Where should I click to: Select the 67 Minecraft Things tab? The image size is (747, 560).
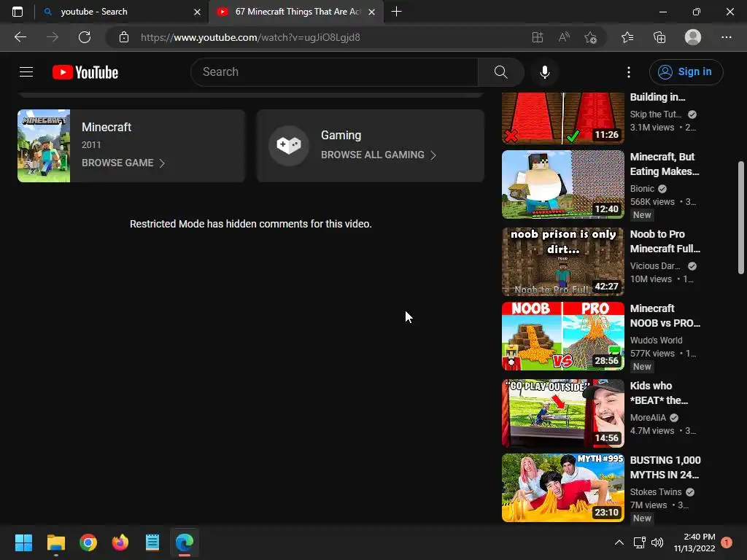click(298, 12)
